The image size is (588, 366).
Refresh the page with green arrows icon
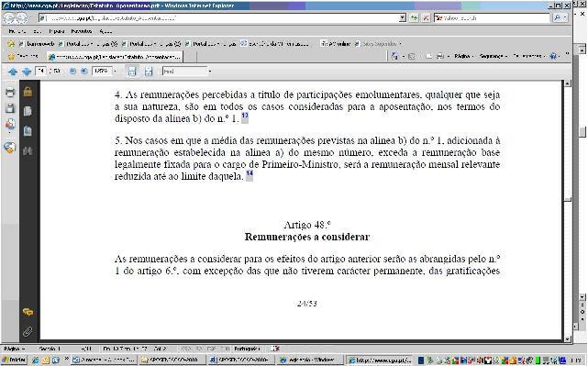pyautogui.click(x=414, y=17)
